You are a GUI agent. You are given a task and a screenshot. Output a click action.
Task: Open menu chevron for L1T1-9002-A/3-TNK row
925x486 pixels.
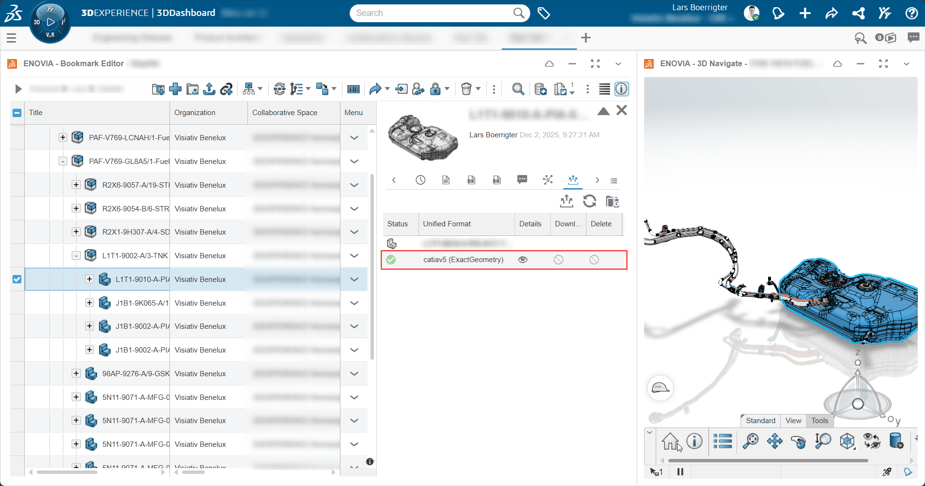pos(354,256)
